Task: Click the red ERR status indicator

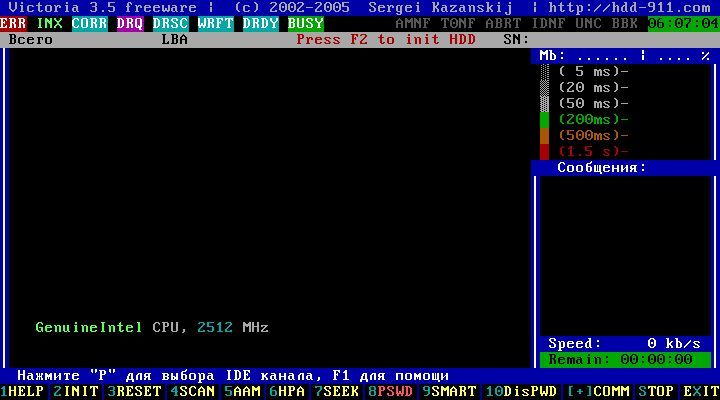Action: 13,23
